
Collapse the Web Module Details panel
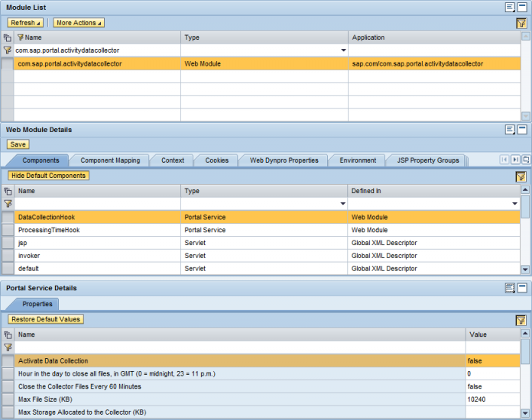pos(522,129)
